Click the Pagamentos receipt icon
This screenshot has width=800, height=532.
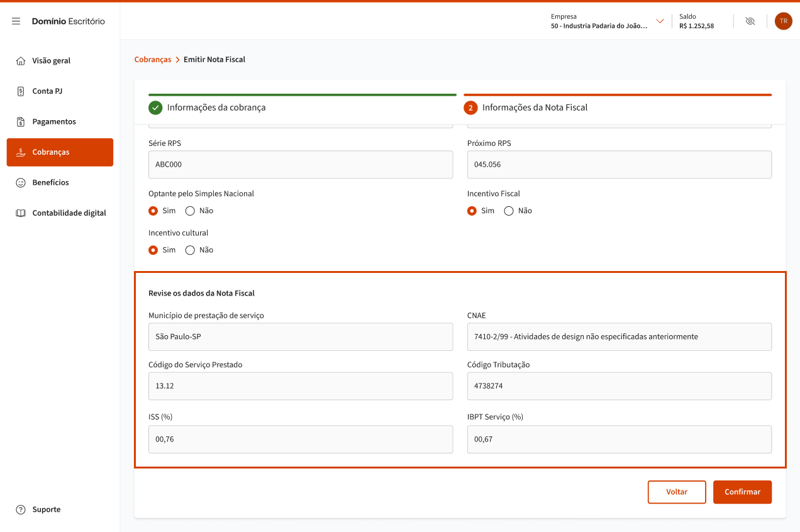click(x=21, y=121)
